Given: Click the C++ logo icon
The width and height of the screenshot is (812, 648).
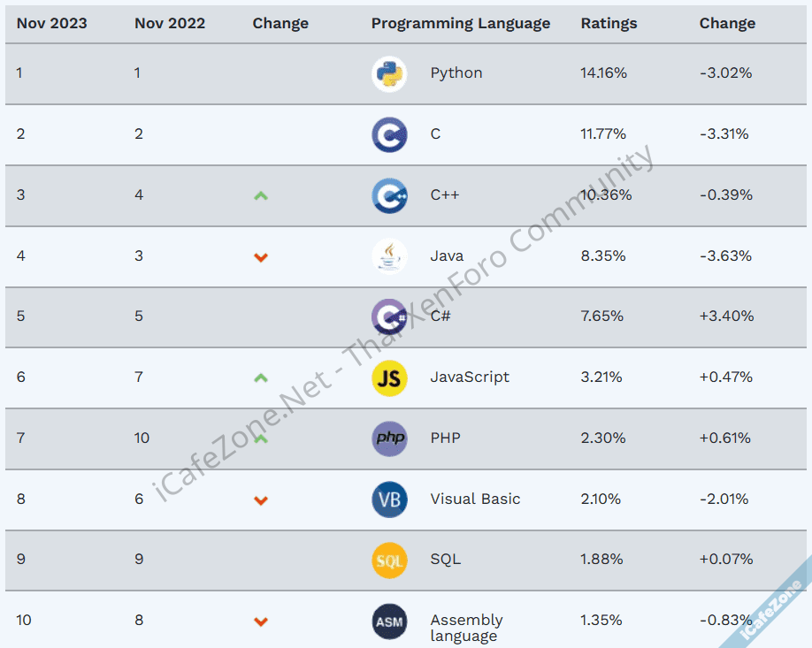Looking at the screenshot, I should [x=389, y=195].
